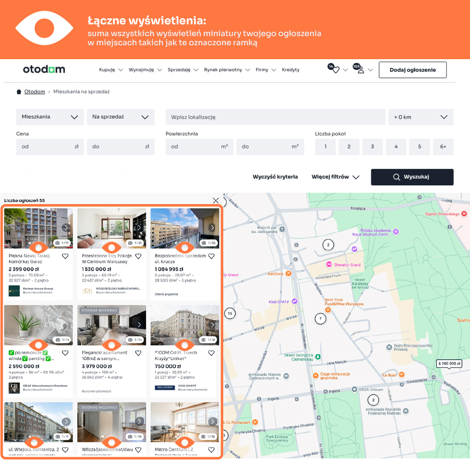Viewport: 470px width, 476px height.
Task: Open the Kupuję menu
Action: click(111, 70)
